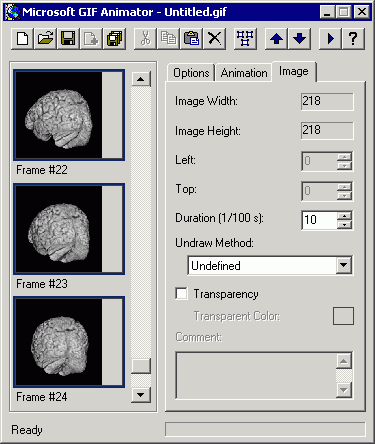Image resolution: width=375 pixels, height=444 pixels.
Task: Open the Undraw Method dropdown
Action: pyautogui.click(x=344, y=265)
